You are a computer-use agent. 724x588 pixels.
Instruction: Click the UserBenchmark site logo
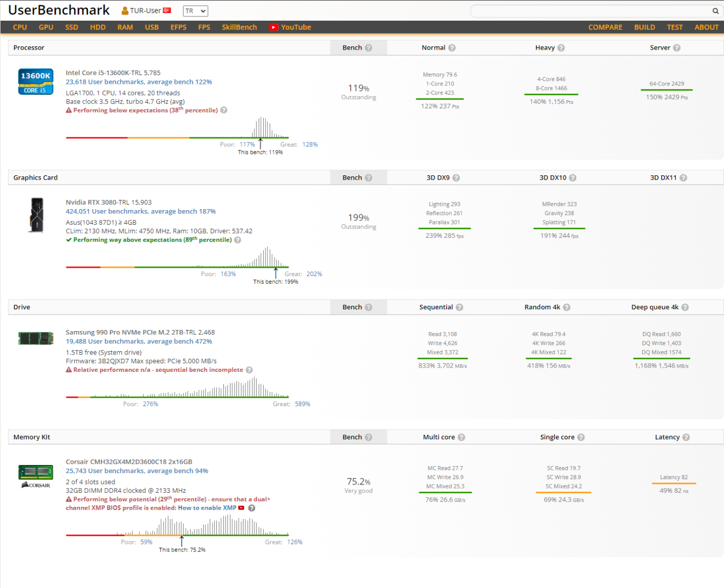pyautogui.click(x=59, y=10)
